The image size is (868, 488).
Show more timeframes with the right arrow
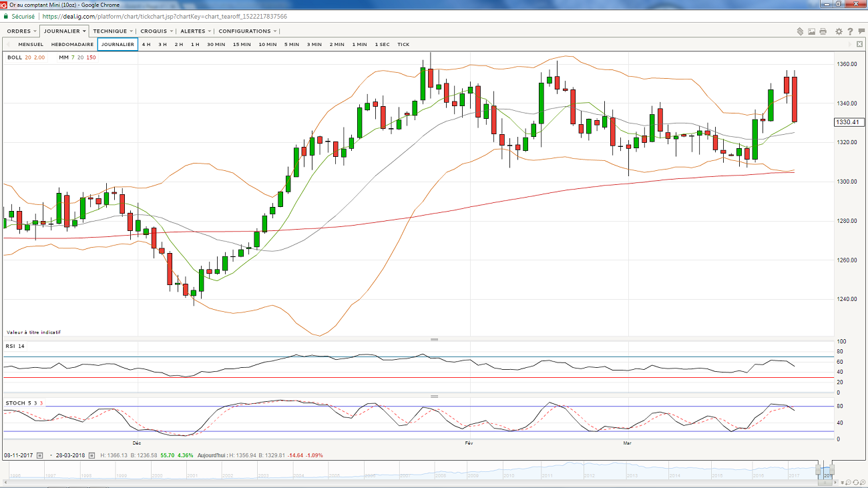[x=850, y=44]
